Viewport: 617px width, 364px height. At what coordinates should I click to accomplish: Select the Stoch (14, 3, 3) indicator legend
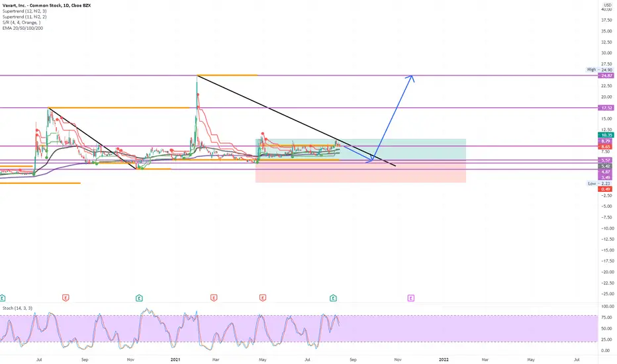(x=17, y=308)
